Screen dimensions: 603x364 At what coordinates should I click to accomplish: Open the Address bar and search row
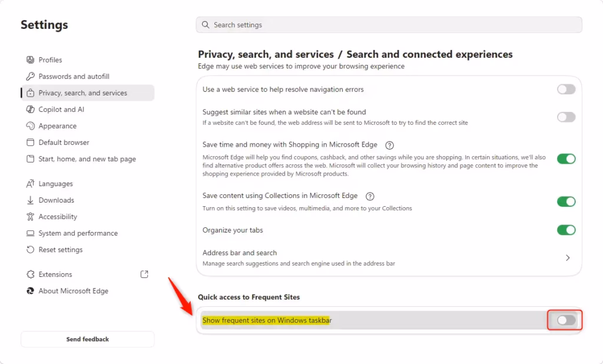click(389, 258)
